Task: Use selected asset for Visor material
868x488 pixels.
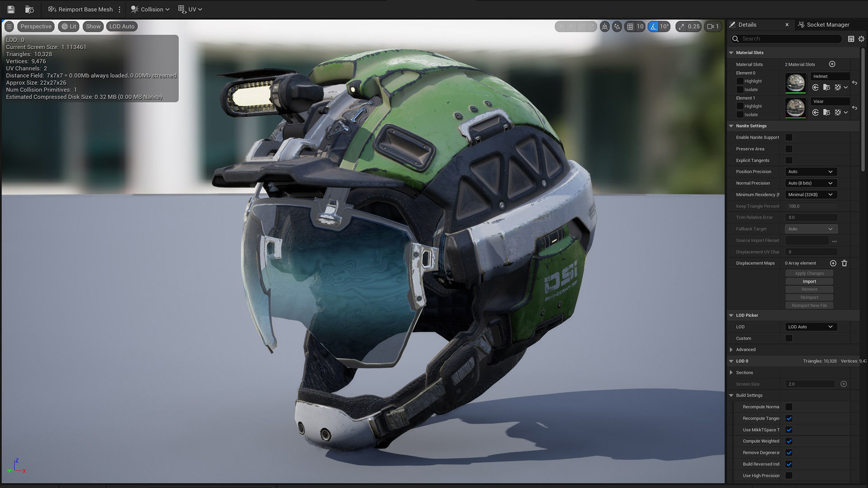Action: click(816, 113)
